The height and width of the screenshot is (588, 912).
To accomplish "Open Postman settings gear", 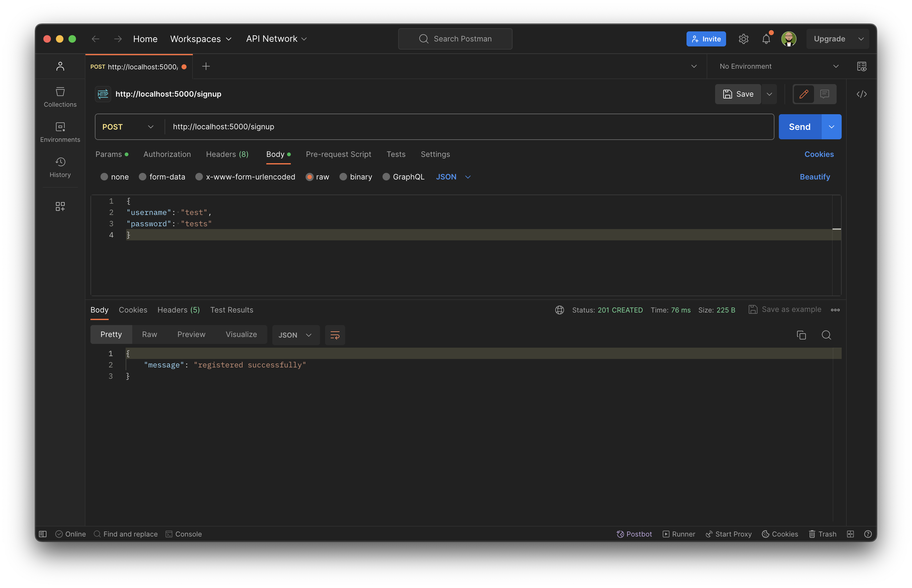I will (x=743, y=39).
